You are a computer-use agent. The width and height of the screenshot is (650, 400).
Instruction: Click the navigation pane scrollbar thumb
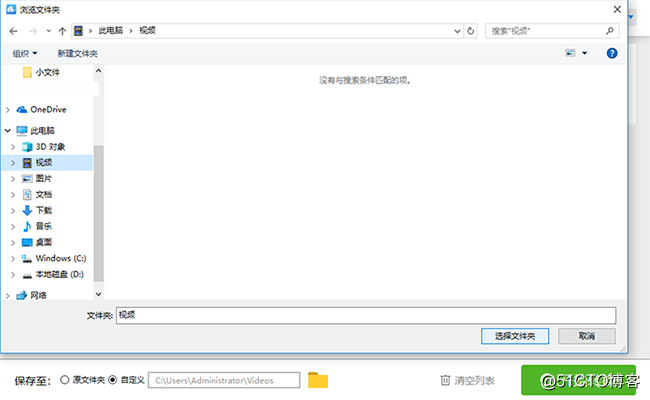click(98, 213)
